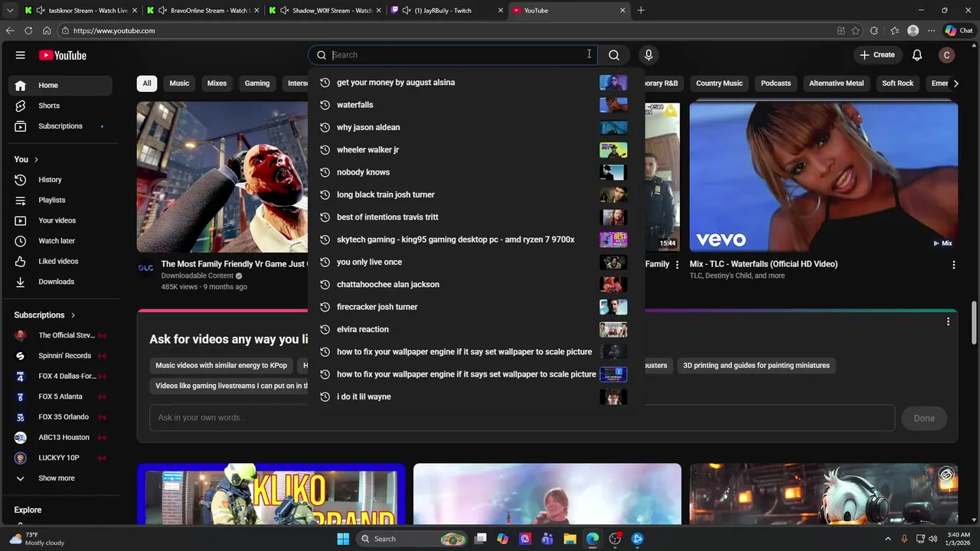Choose the 'i do it lil wayne' suggestion

475,396
